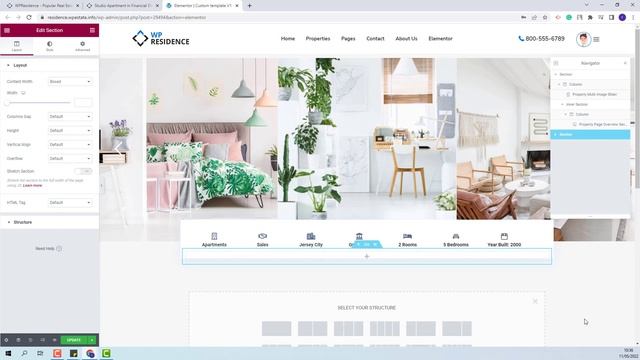Open the Content Width dropdown
640x360 pixels.
(x=70, y=82)
